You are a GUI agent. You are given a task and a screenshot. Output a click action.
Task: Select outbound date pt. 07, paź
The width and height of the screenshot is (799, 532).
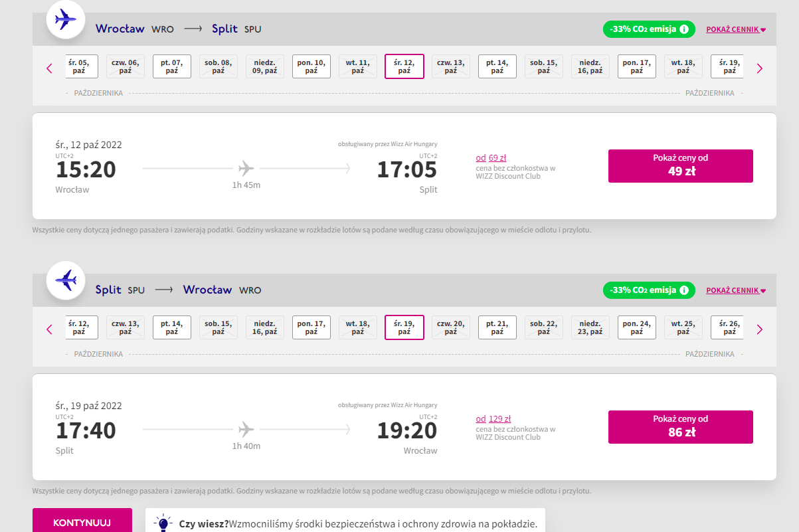coord(172,66)
